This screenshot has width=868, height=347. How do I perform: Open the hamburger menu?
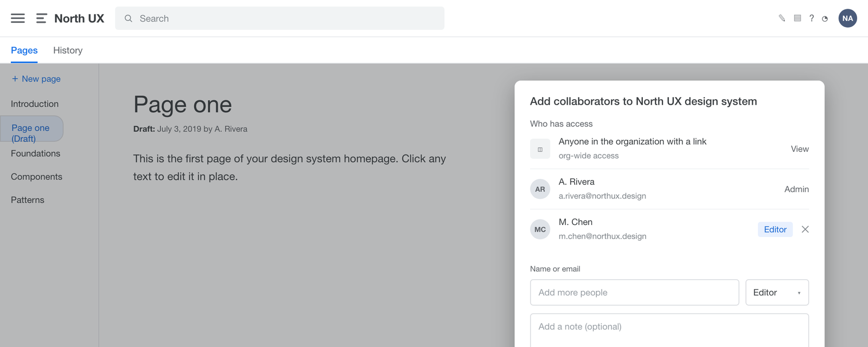pyautogui.click(x=18, y=18)
